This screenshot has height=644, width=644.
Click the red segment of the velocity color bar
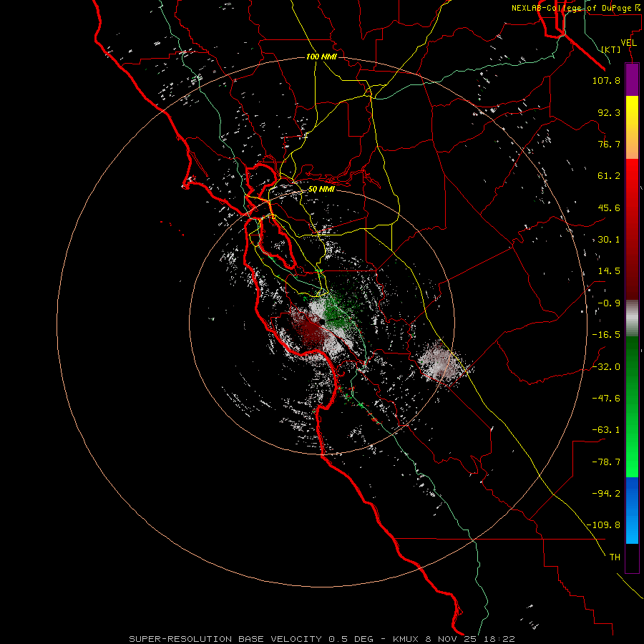pos(632,229)
